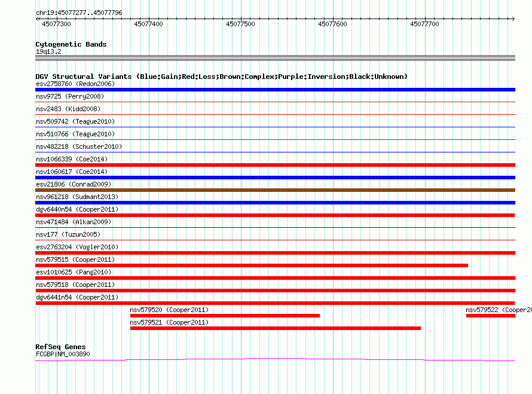
Task: Select the esv2758760 blue gain bar
Action: click(275, 90)
